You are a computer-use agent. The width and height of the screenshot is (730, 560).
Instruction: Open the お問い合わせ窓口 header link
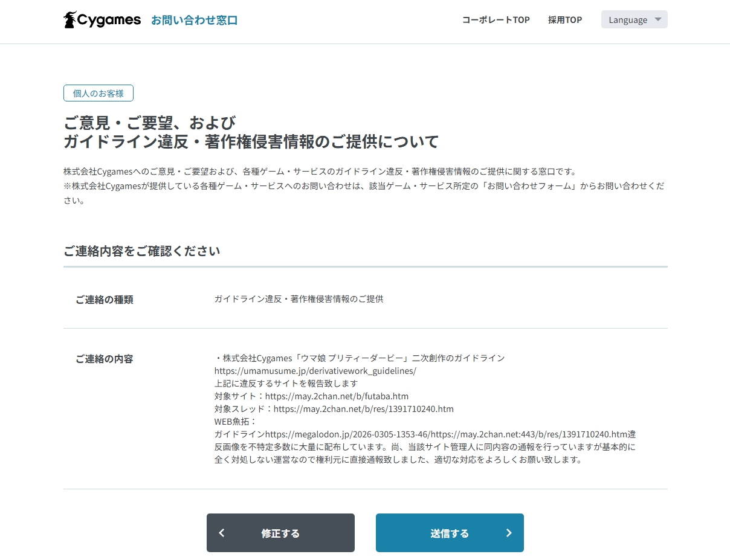tap(194, 20)
